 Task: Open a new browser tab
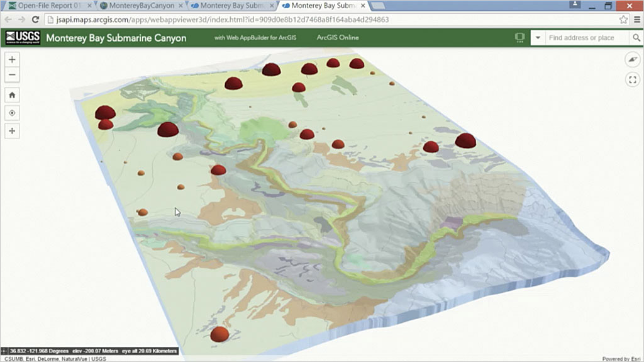pos(378,6)
